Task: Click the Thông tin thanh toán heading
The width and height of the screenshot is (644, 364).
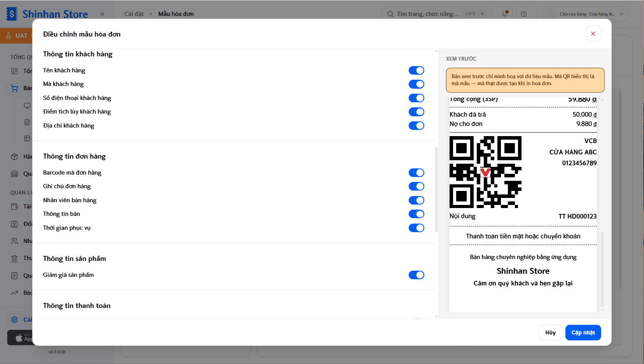Action: tap(77, 306)
